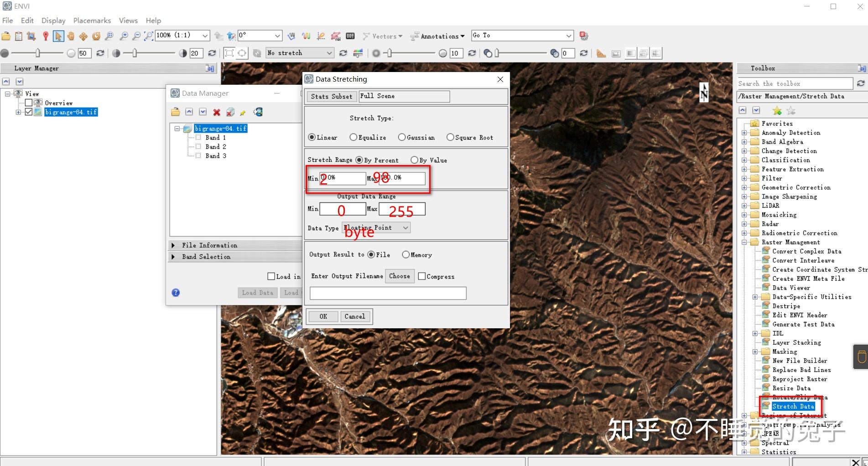Click the Zoom Out magnifier icon

click(x=136, y=36)
